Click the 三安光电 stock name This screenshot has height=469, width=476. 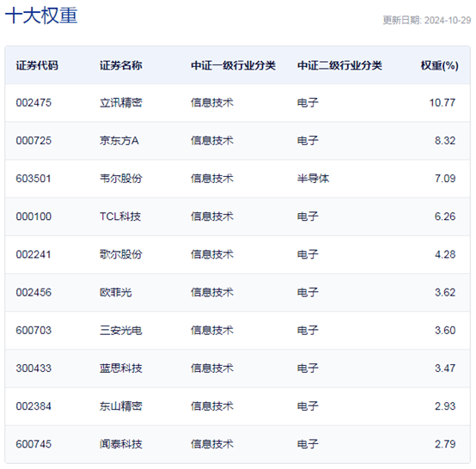point(121,330)
